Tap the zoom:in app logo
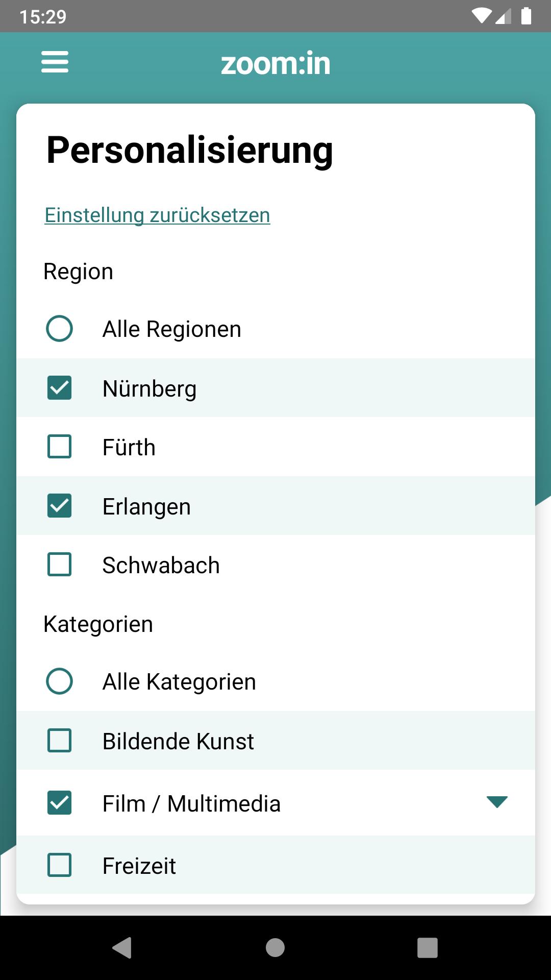 275,64
